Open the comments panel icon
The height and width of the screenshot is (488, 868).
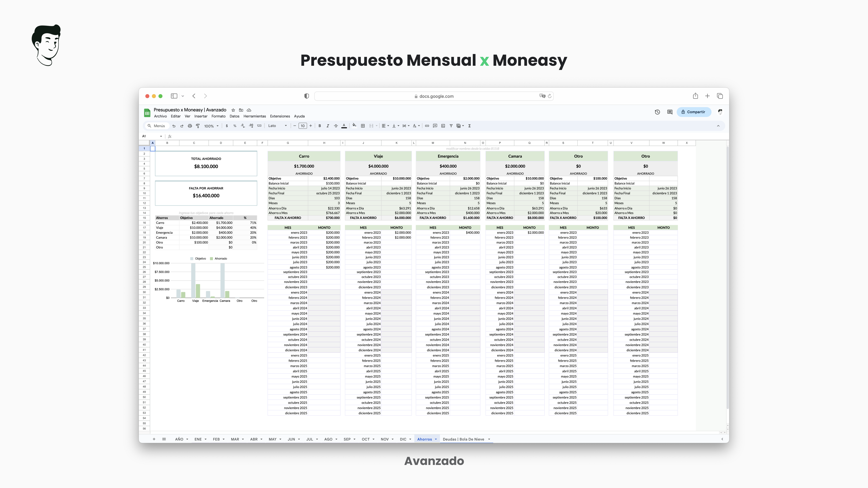670,112
